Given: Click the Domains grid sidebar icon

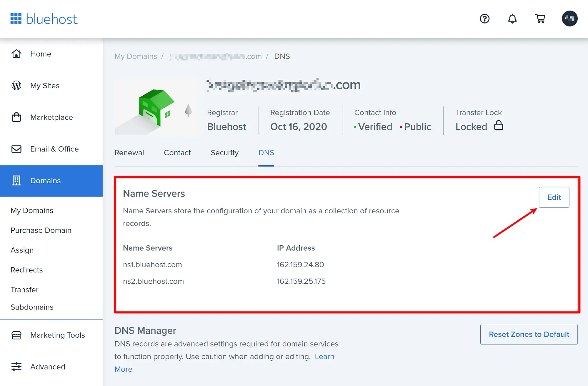Looking at the screenshot, I should click(x=16, y=181).
